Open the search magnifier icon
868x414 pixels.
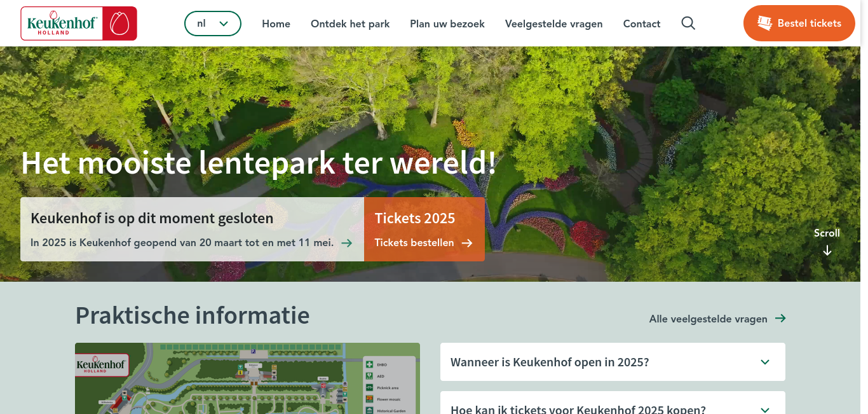coord(688,24)
